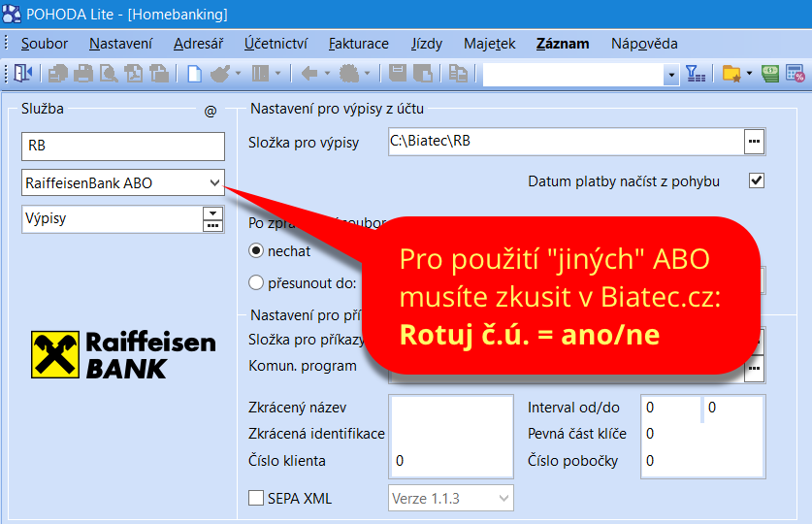The width and height of the screenshot is (812, 524).
Task: Click the Zkrácená identifikace input field
Action: 451,434
